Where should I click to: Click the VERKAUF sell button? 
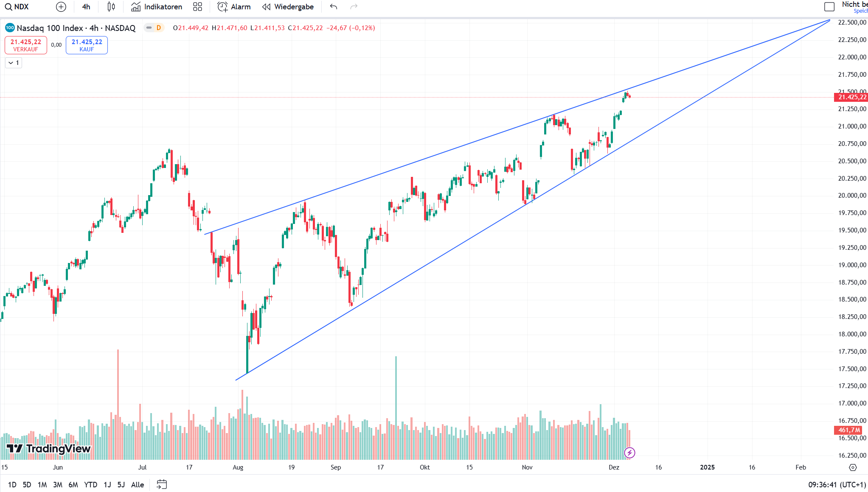[26, 45]
